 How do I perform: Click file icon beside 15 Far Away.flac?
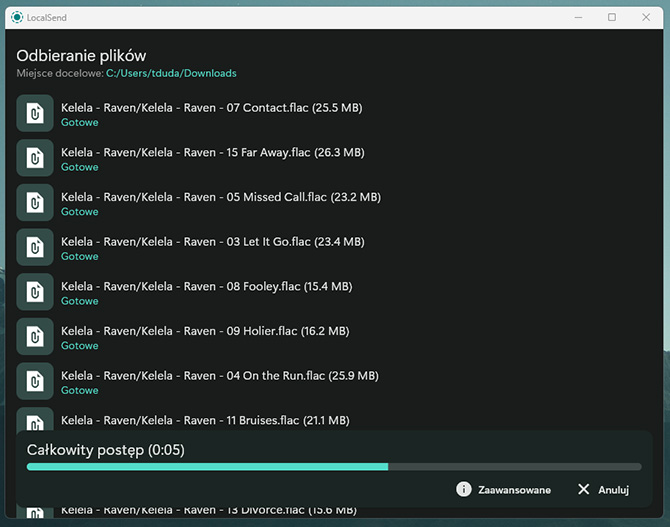tap(35, 158)
